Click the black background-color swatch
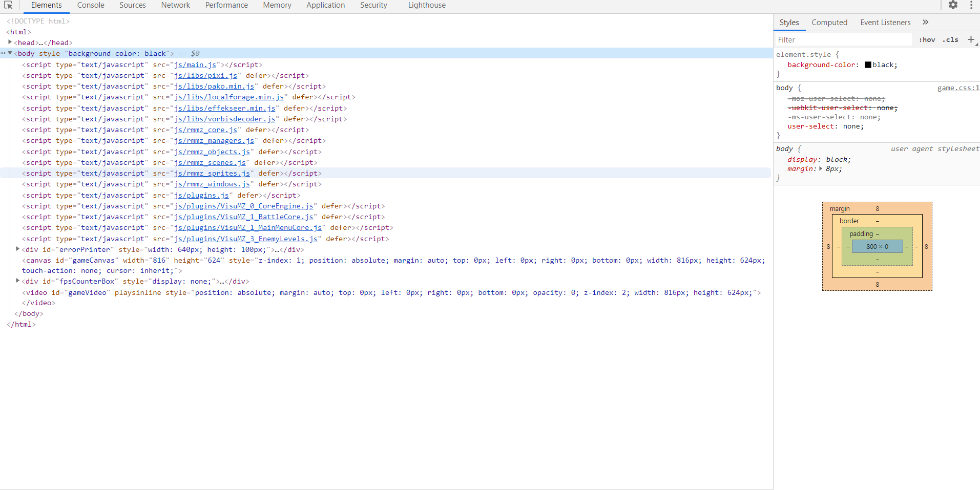This screenshot has width=980, height=490. [868, 65]
